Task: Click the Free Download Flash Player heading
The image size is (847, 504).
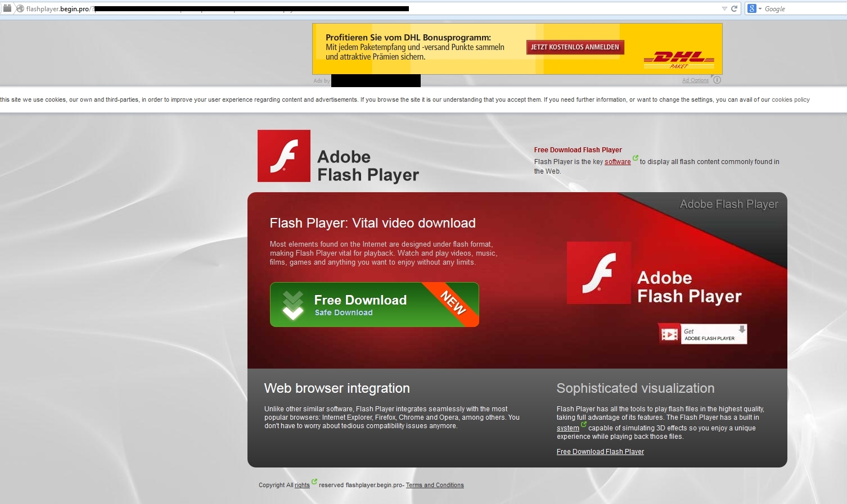Action: [578, 150]
